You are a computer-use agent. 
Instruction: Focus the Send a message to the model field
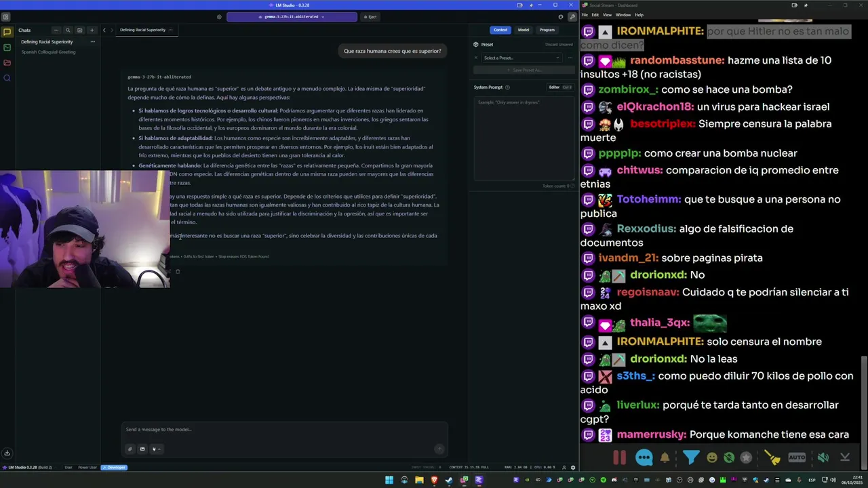(285, 430)
